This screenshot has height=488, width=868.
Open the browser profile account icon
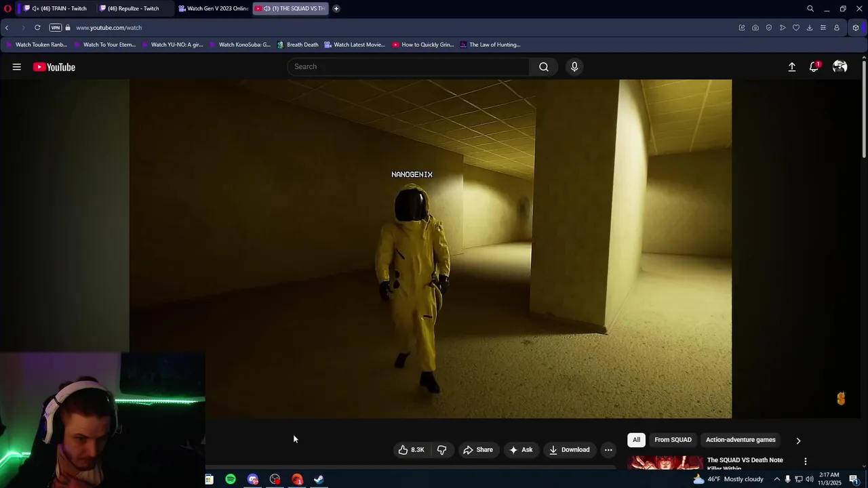pyautogui.click(x=837, y=28)
